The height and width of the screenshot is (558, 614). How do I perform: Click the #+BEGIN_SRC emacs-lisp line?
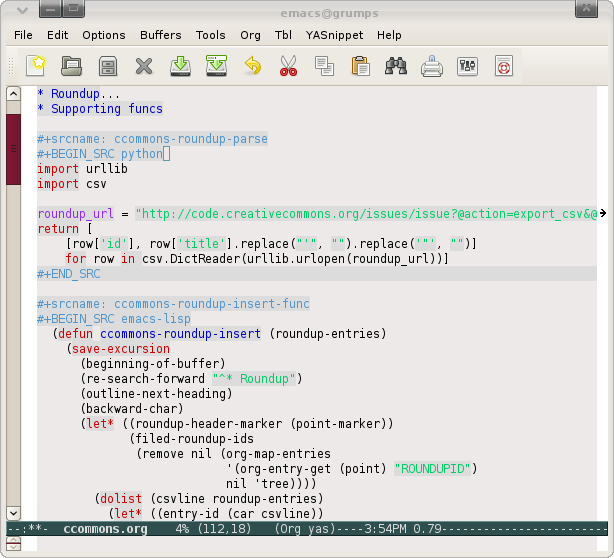click(x=114, y=319)
